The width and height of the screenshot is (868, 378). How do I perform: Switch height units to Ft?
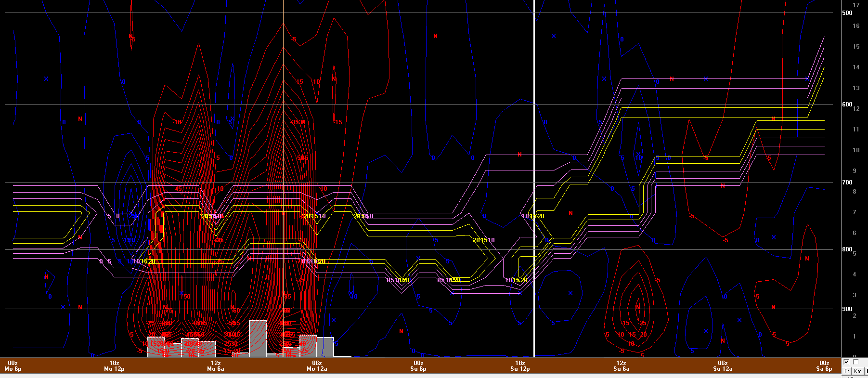pyautogui.click(x=847, y=371)
